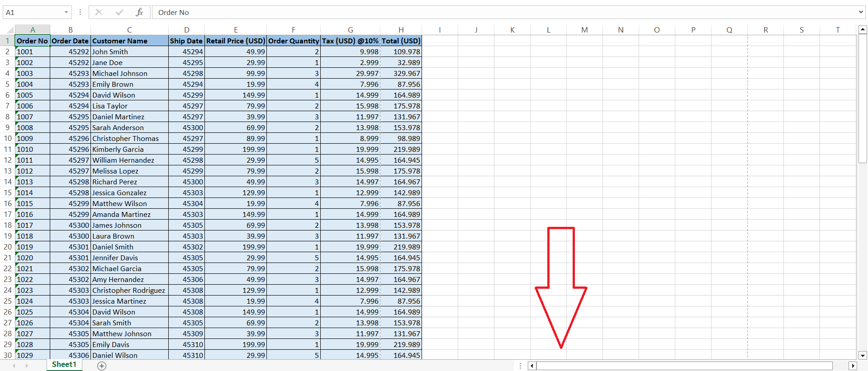
Task: Click horizontal scrollbar right arrow
Action: tap(853, 366)
